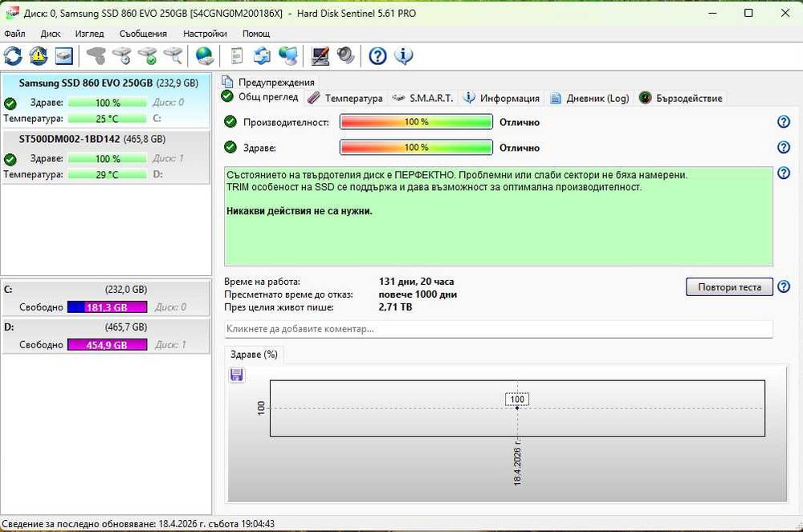803x532 pixels.
Task: Click the disk with green checkmark icon
Action: coord(148,55)
